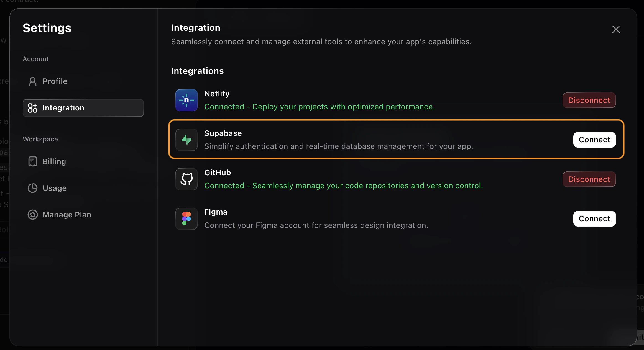
Task: Disconnect the GitHub integration
Action: (589, 179)
